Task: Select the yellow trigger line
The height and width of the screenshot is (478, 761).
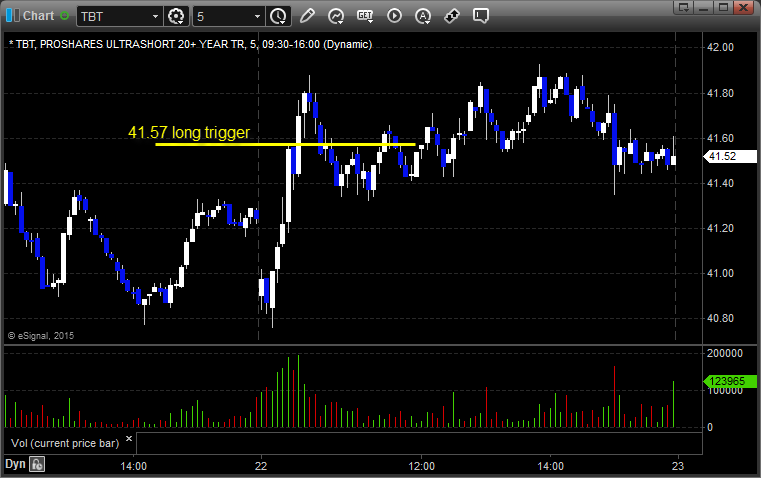Action: pyautogui.click(x=285, y=144)
